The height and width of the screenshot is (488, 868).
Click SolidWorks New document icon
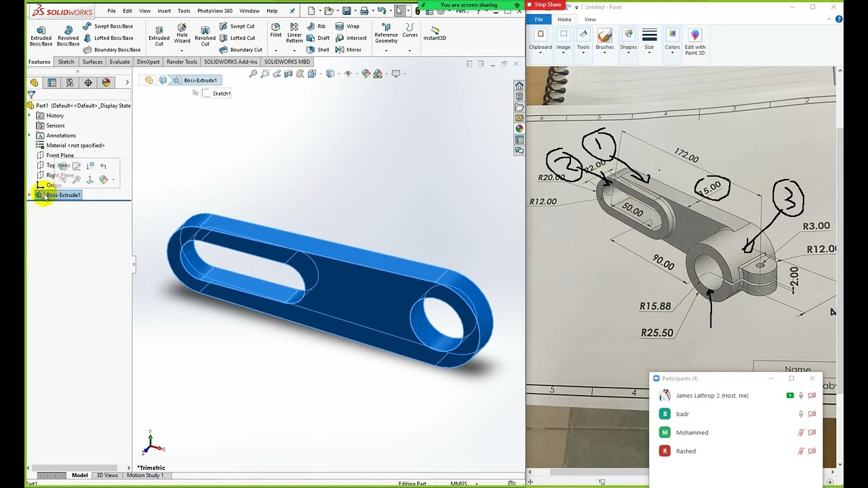(x=311, y=11)
